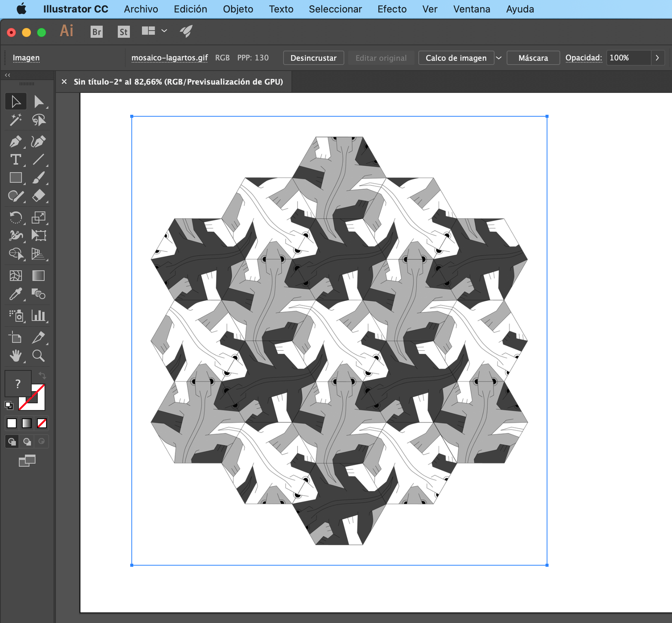Select the Rectangle tool

click(16, 177)
